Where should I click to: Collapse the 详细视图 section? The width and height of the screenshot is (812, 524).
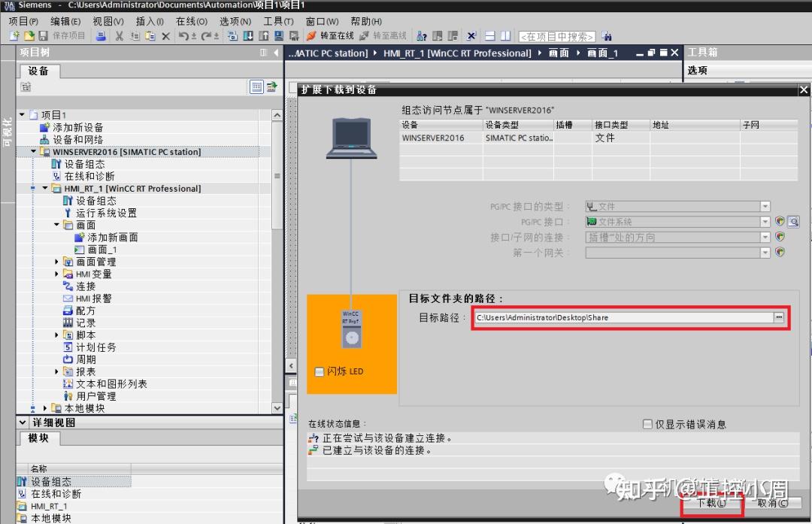click(23, 422)
